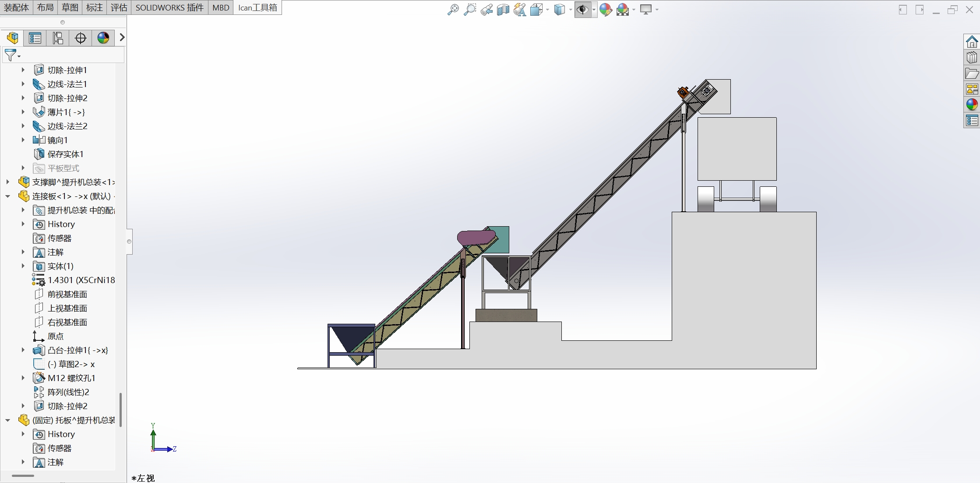Expand the M12 螺纹孔1 feature

point(23,378)
